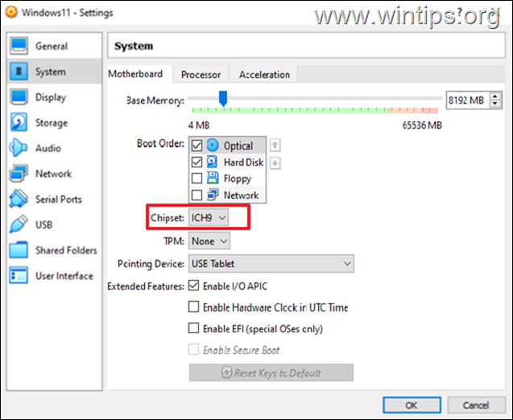The image size is (513, 420).
Task: Click the Network boot device icon in Boot Order
Action: tap(213, 195)
